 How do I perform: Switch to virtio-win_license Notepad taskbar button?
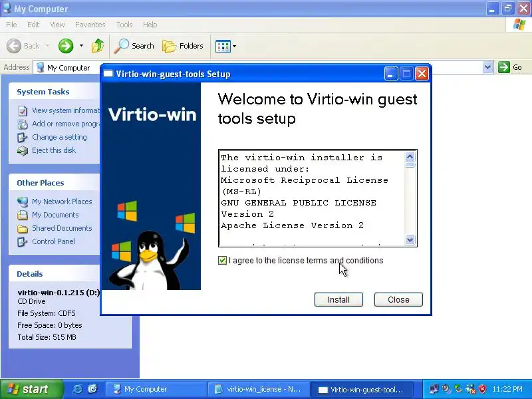(x=259, y=389)
